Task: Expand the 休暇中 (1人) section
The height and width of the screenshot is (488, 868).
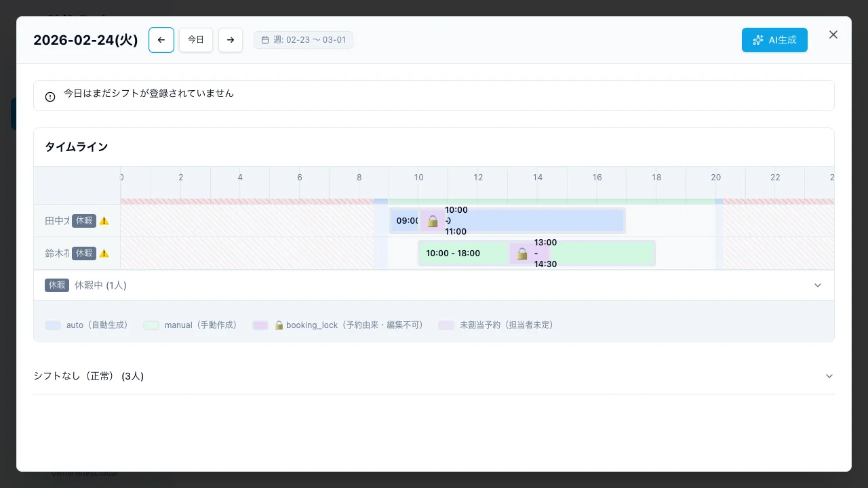Action: [818, 285]
